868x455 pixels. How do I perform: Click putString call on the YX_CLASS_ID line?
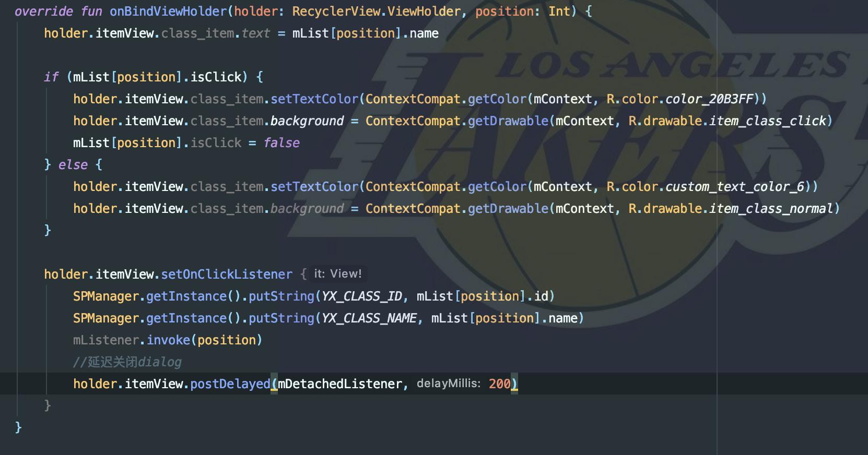point(281,296)
